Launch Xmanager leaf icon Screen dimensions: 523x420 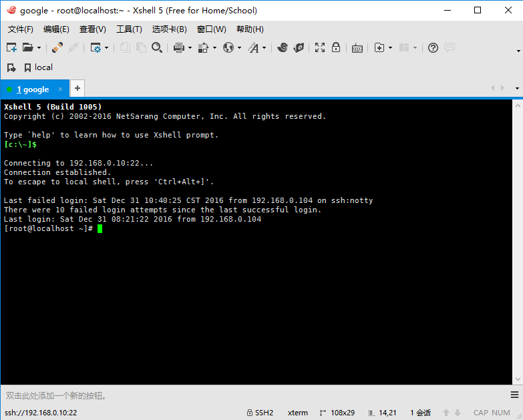click(x=299, y=47)
